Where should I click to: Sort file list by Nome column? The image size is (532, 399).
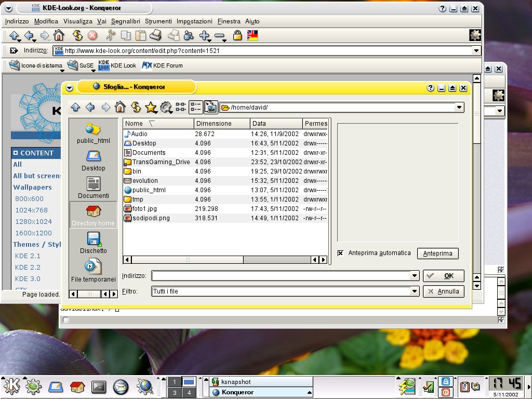click(x=158, y=124)
